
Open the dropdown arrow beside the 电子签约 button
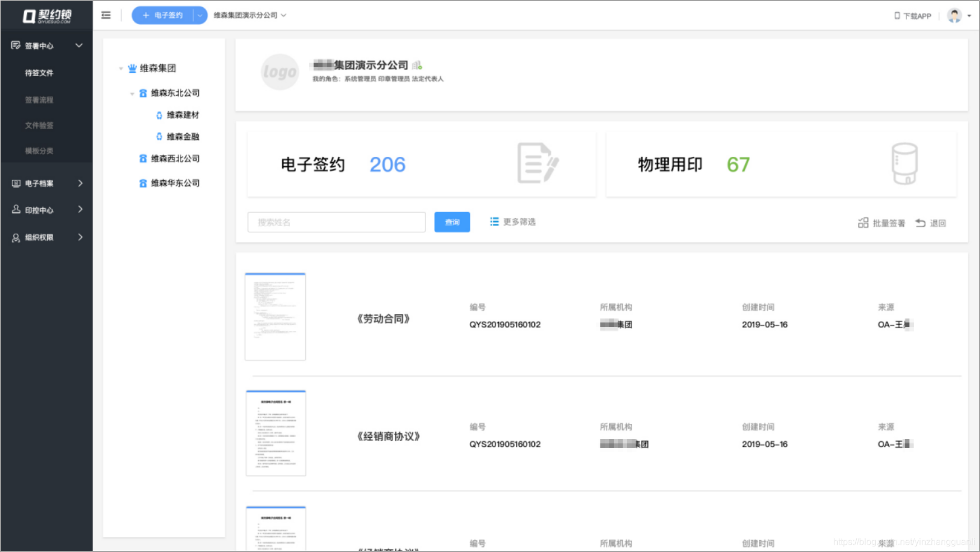(x=200, y=15)
